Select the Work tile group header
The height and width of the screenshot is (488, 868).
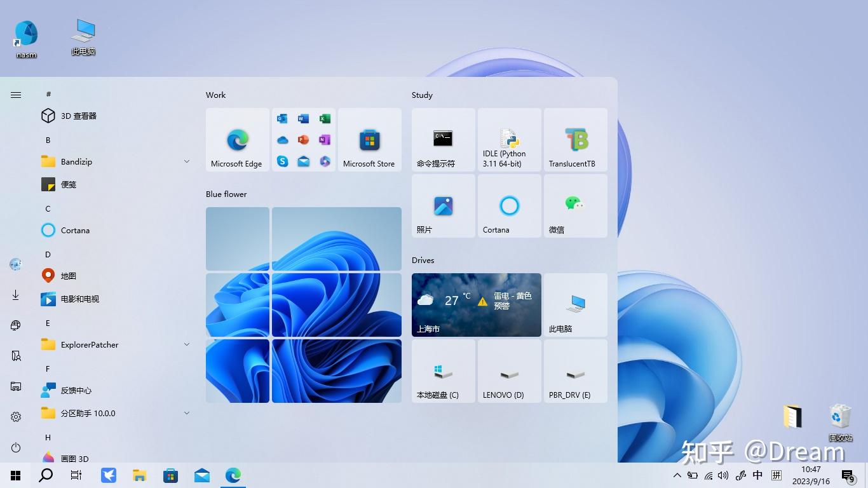216,95
